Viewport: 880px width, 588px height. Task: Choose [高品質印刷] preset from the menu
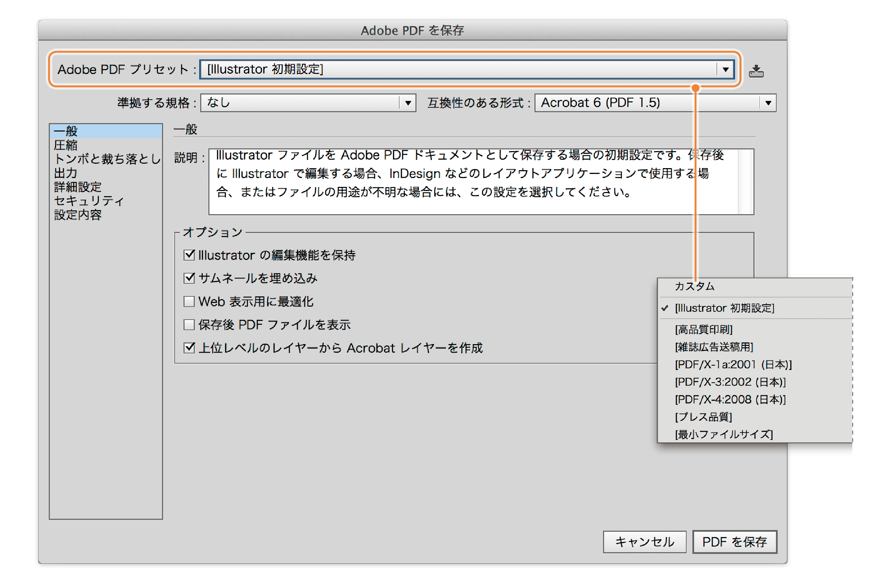click(754, 329)
